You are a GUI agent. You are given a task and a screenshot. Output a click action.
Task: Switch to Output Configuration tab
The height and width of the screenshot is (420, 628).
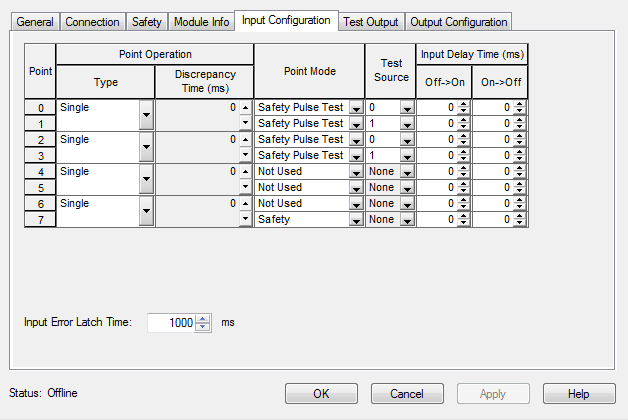click(460, 22)
